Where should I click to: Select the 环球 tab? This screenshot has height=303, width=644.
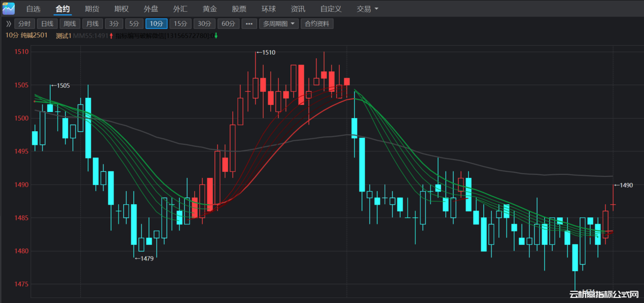coord(269,9)
